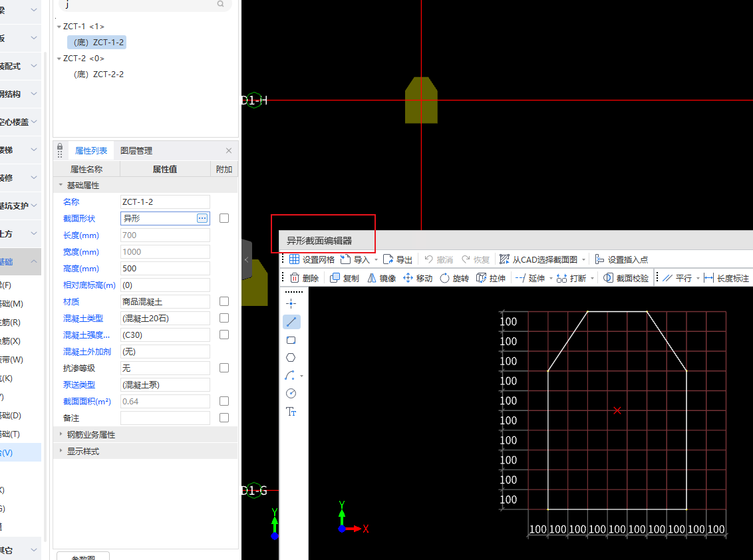The width and height of the screenshot is (753, 560).
Task: Select the (底) ZCT-1-2 tree item
Action: click(x=98, y=43)
